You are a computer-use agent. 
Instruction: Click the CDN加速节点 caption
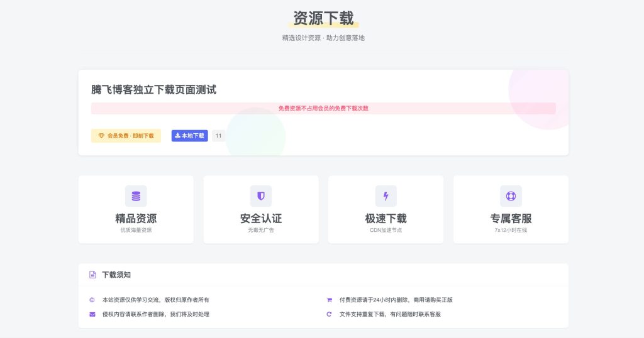[386, 230]
